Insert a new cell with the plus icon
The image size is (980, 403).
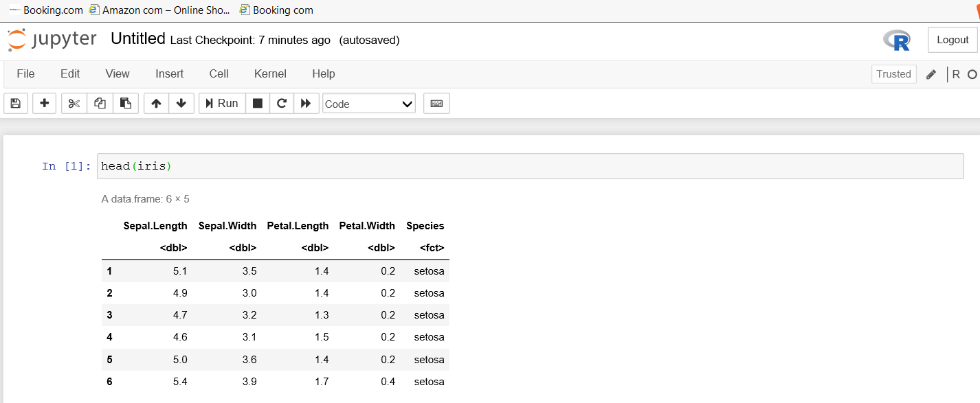coord(44,103)
